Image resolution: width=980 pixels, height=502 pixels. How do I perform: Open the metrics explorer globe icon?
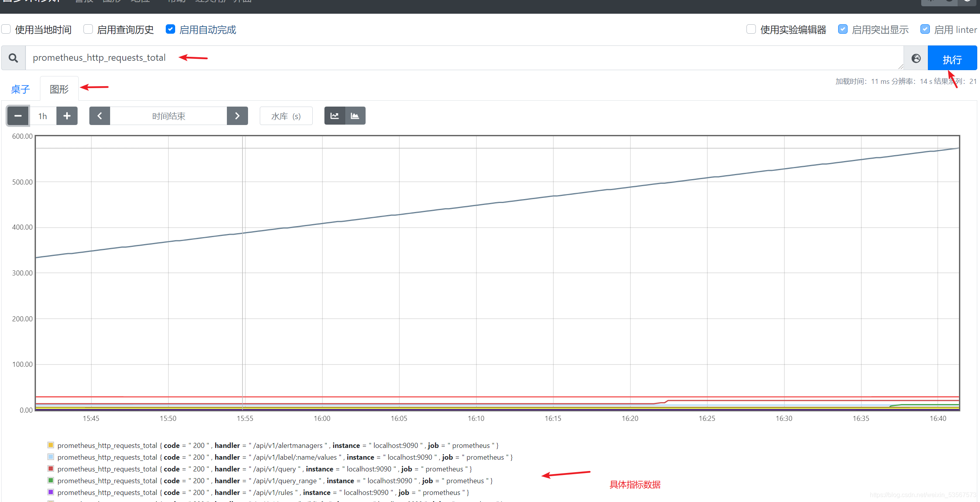(x=916, y=58)
